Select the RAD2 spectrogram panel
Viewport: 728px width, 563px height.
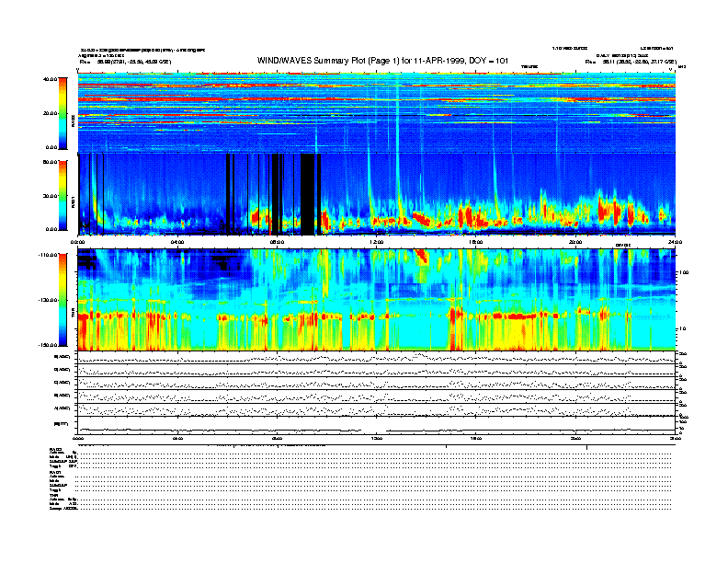click(377, 112)
